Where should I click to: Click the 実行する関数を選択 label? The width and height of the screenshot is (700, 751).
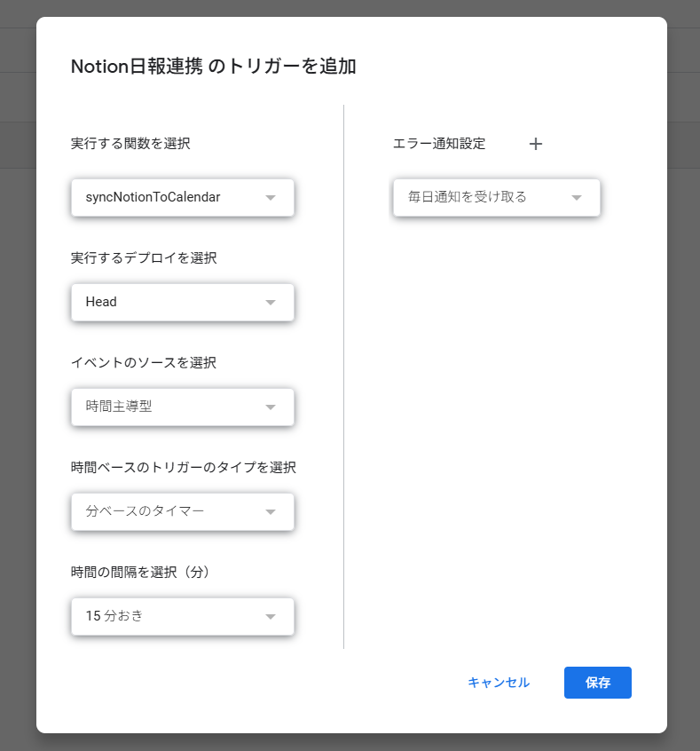point(130,144)
